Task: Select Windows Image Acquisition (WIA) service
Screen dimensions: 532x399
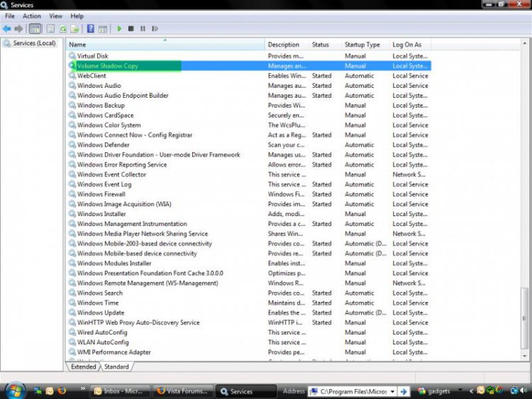Action: tap(250, 203)
